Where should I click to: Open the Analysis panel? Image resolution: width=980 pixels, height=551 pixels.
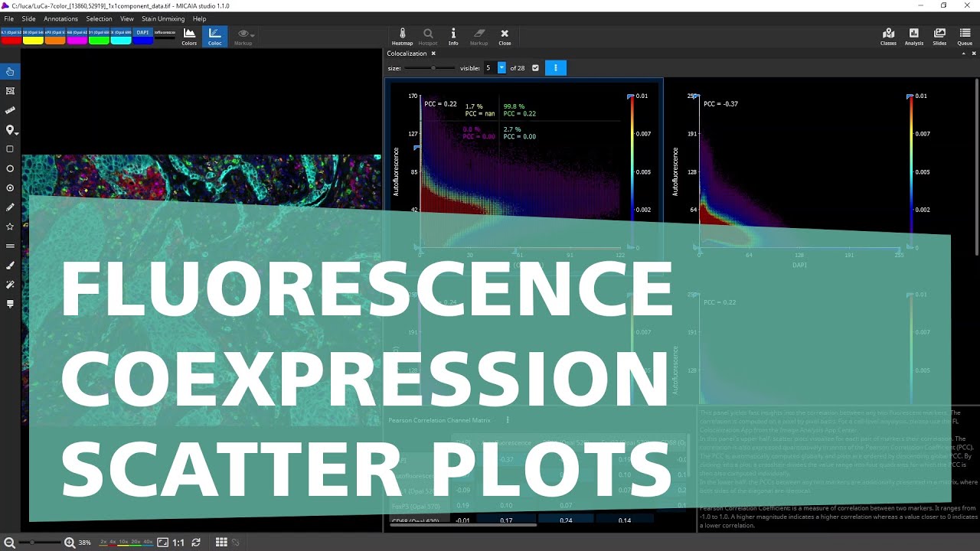click(x=913, y=36)
